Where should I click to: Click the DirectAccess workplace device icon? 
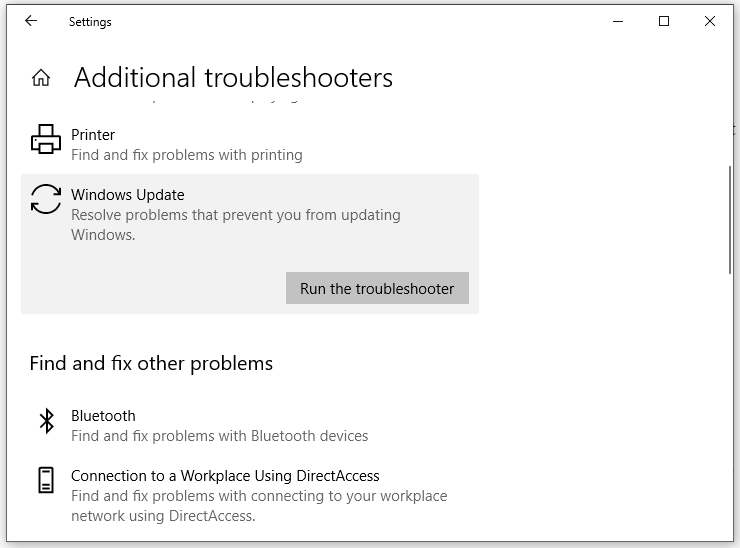point(46,481)
